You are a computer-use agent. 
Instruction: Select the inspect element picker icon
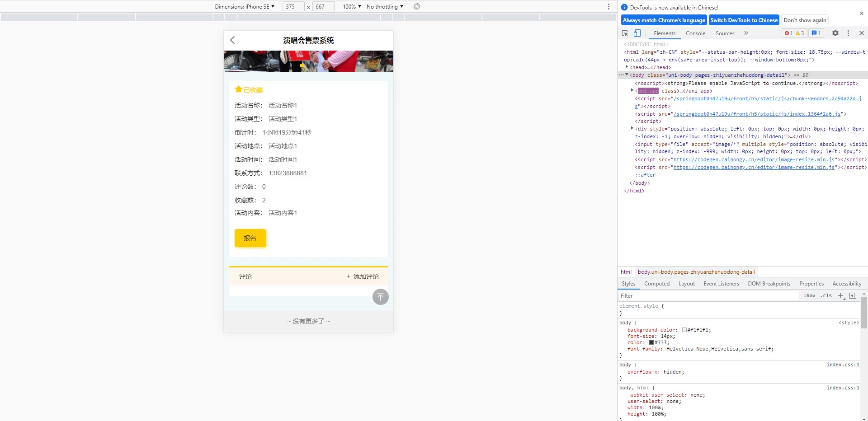[x=625, y=33]
